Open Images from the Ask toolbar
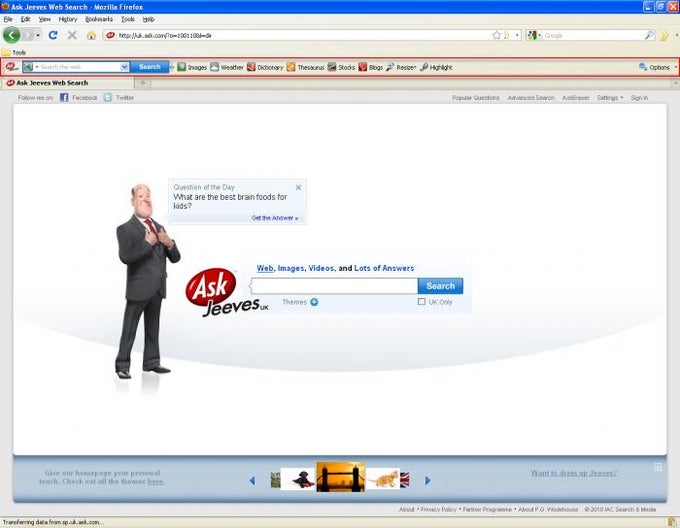 (192, 67)
